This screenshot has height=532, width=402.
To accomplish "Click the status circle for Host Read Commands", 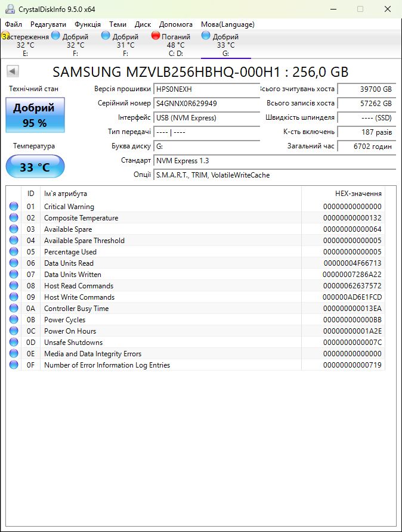I will [14, 285].
